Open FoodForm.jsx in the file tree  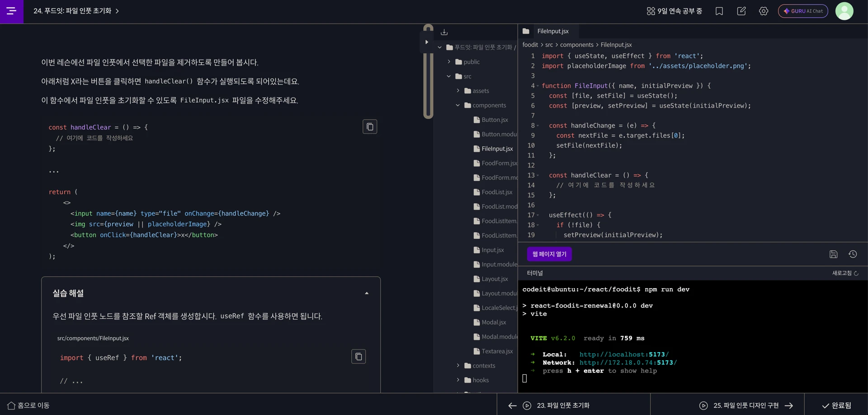point(495,163)
